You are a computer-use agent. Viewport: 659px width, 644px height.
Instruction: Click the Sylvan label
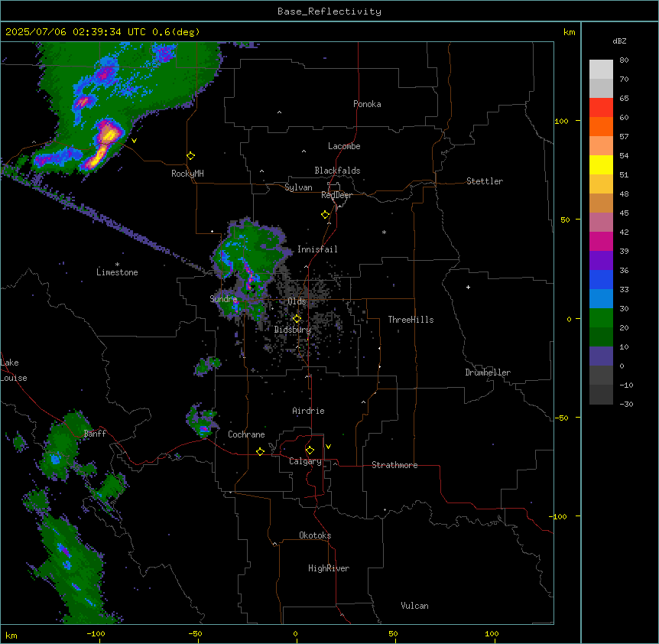(298, 187)
